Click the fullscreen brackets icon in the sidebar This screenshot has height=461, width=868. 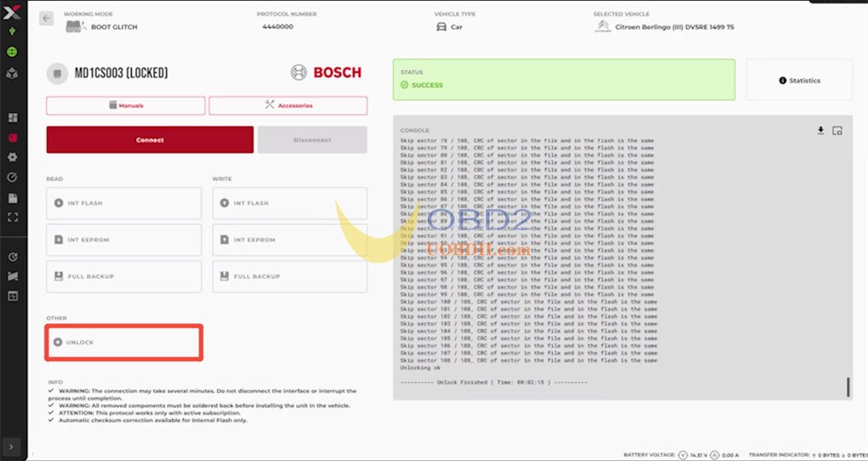pos(12,218)
